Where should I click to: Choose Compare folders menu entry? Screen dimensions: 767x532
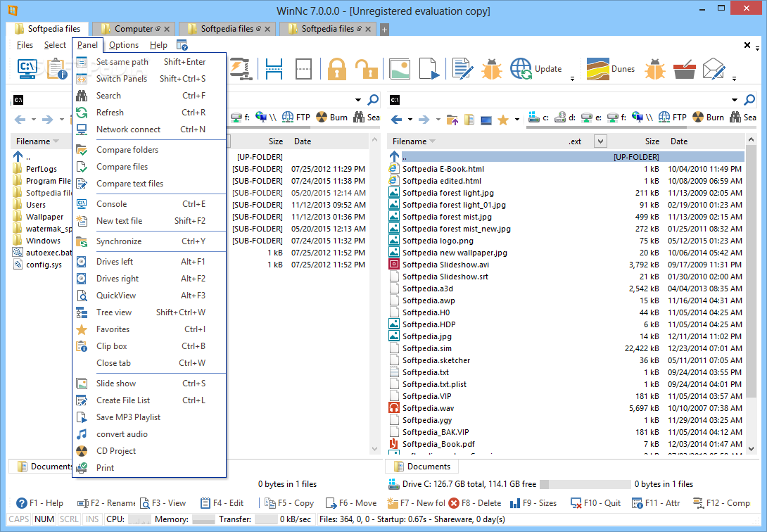point(149,150)
